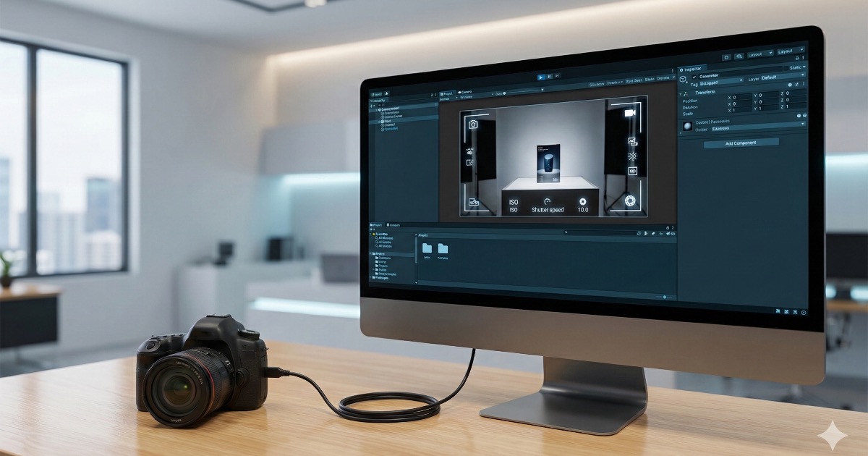Open the first Layout dropdown
The height and width of the screenshot is (456, 868).
pos(760,54)
